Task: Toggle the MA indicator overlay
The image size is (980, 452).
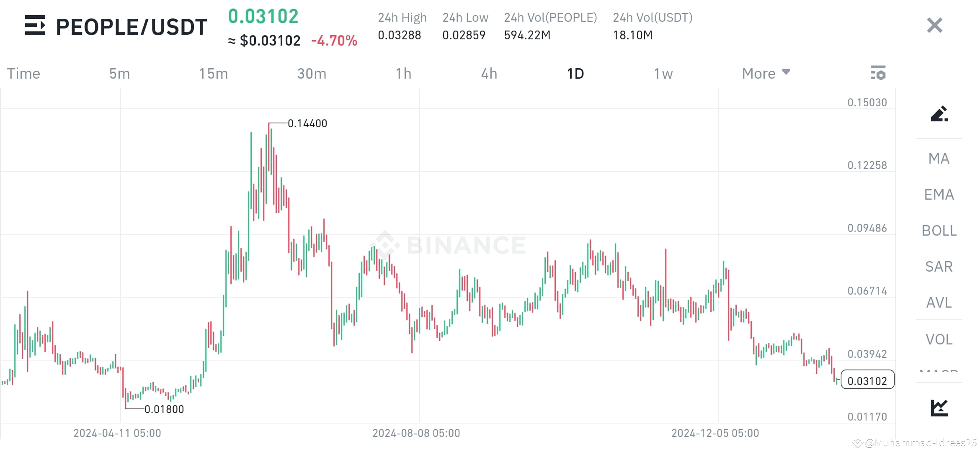Action: point(938,159)
